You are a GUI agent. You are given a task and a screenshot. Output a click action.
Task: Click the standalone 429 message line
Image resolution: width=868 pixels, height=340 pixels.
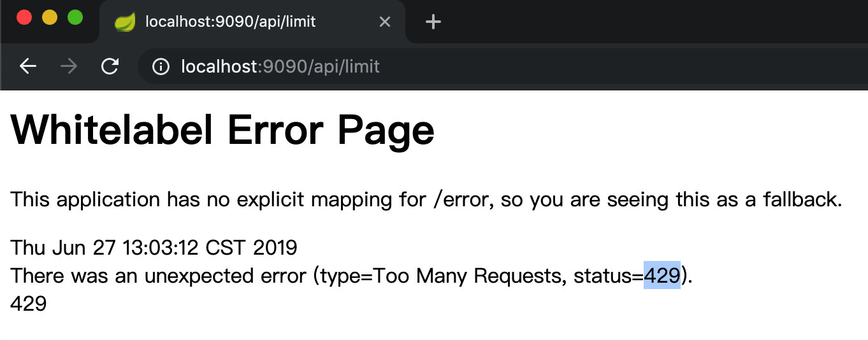[x=29, y=304]
